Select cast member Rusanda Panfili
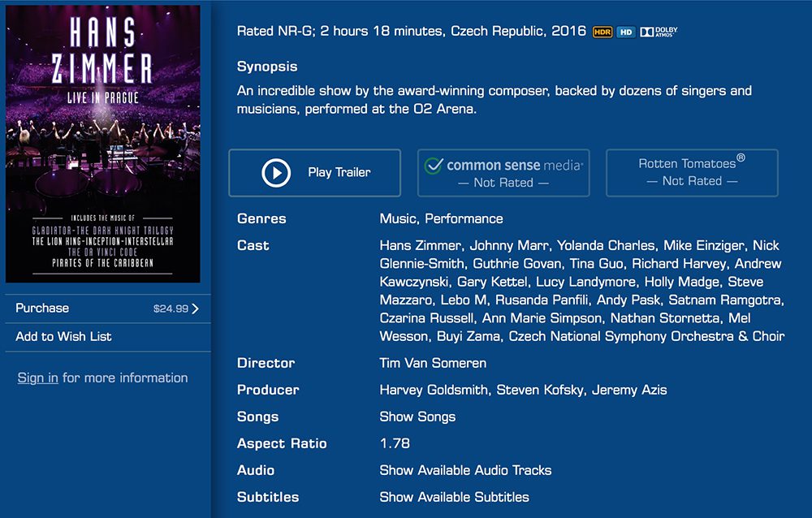This screenshot has height=518, width=812. (542, 300)
